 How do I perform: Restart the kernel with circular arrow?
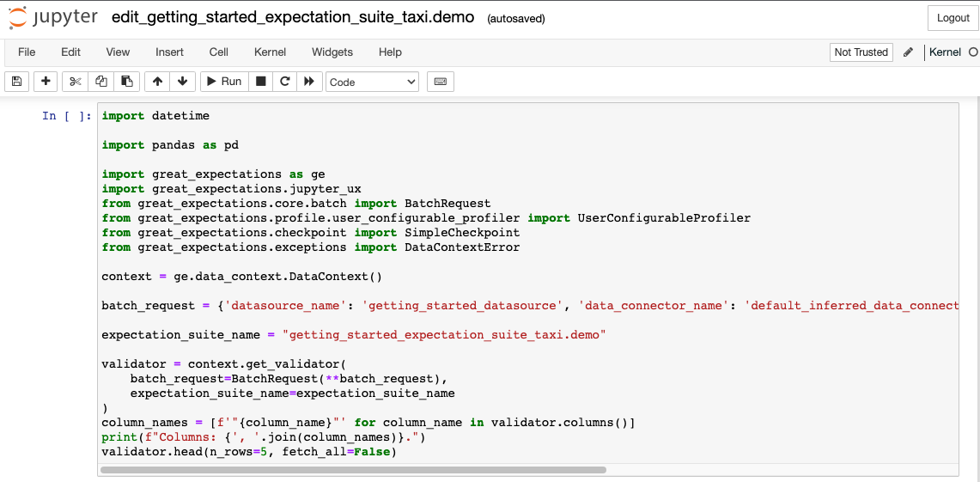point(285,82)
